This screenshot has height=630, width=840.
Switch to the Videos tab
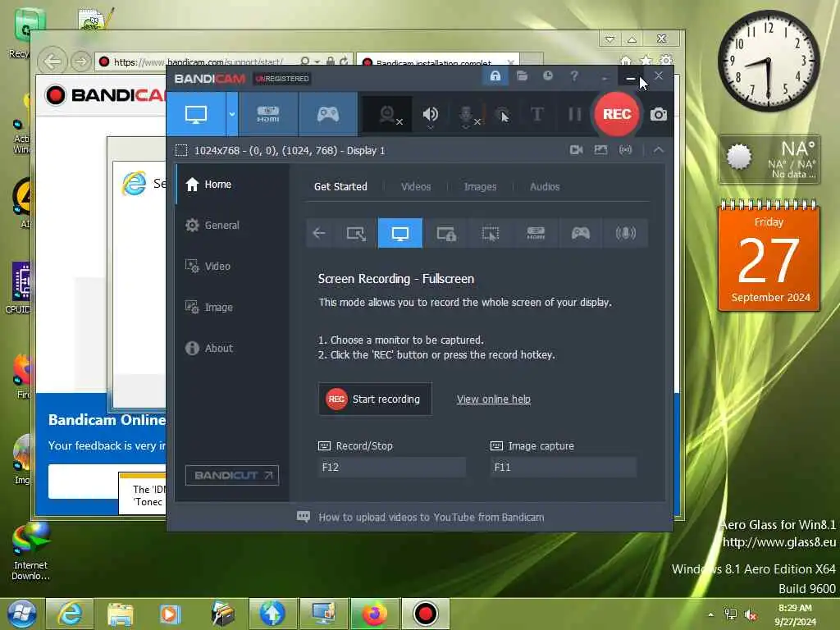click(416, 186)
